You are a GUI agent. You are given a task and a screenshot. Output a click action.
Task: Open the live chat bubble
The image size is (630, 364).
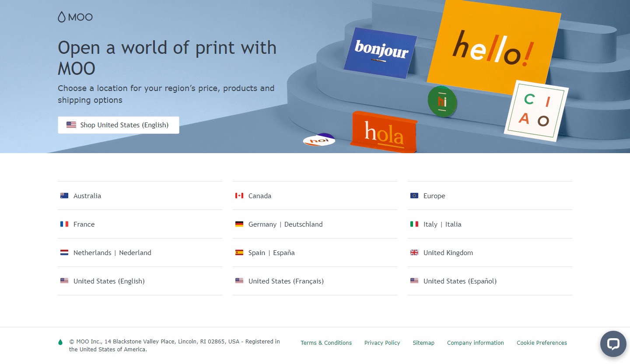point(613,344)
